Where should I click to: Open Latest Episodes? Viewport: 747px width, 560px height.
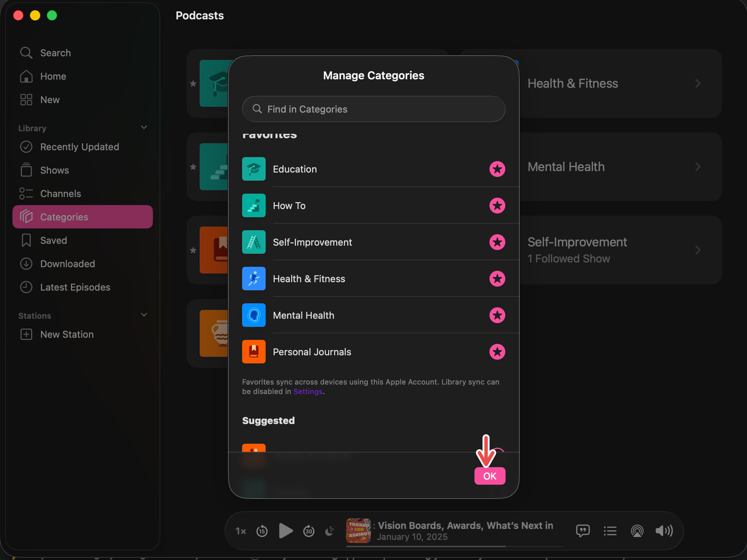coord(83,287)
